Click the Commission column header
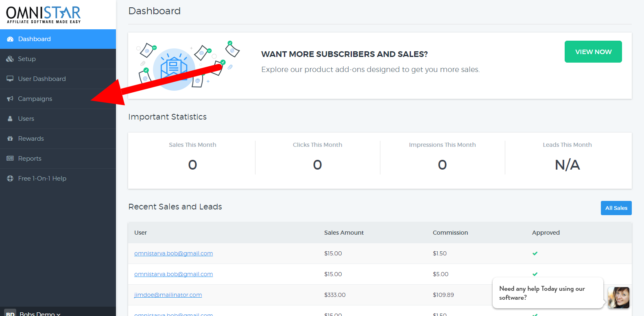Viewport: 644px width, 316px height. pos(450,233)
